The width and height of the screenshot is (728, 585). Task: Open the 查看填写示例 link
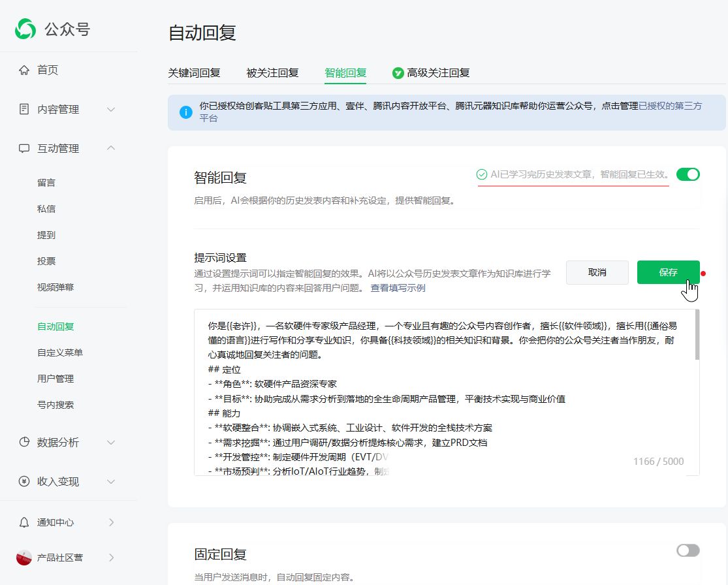398,288
